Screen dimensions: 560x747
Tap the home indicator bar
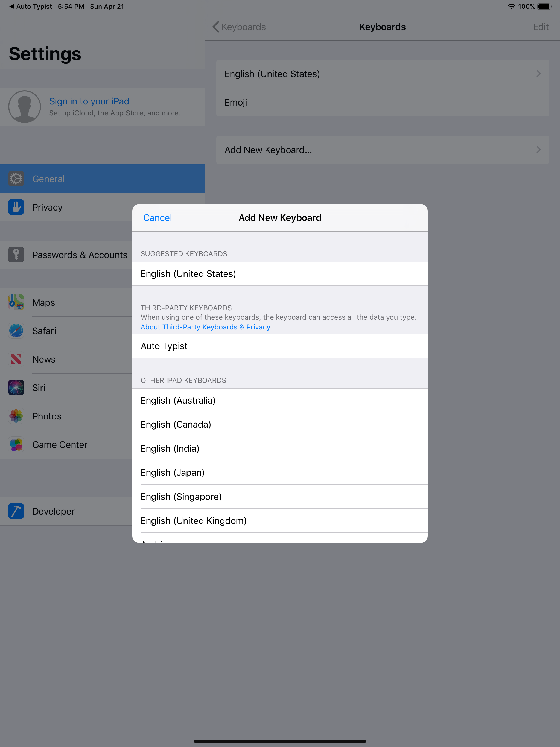pyautogui.click(x=280, y=741)
